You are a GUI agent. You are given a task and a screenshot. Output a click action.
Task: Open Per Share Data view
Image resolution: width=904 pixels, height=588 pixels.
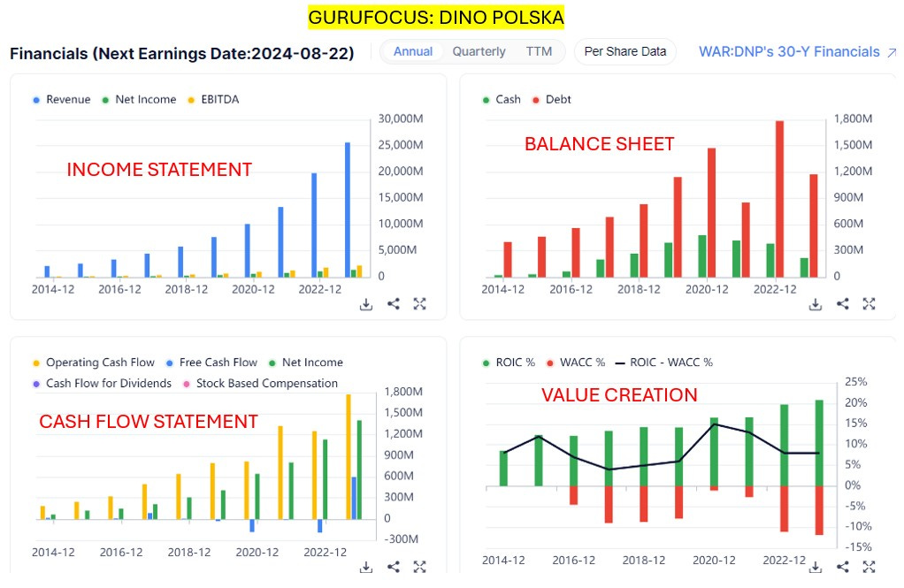click(x=625, y=51)
